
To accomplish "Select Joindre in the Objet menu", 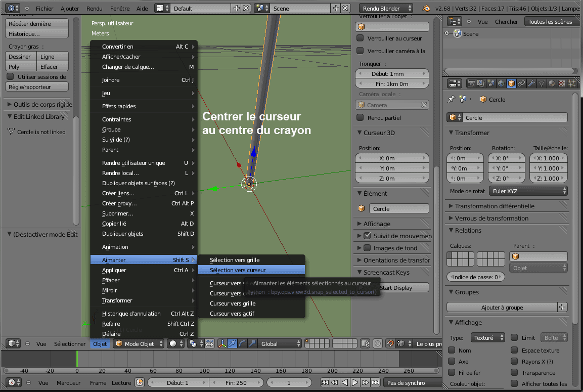I will point(144,80).
